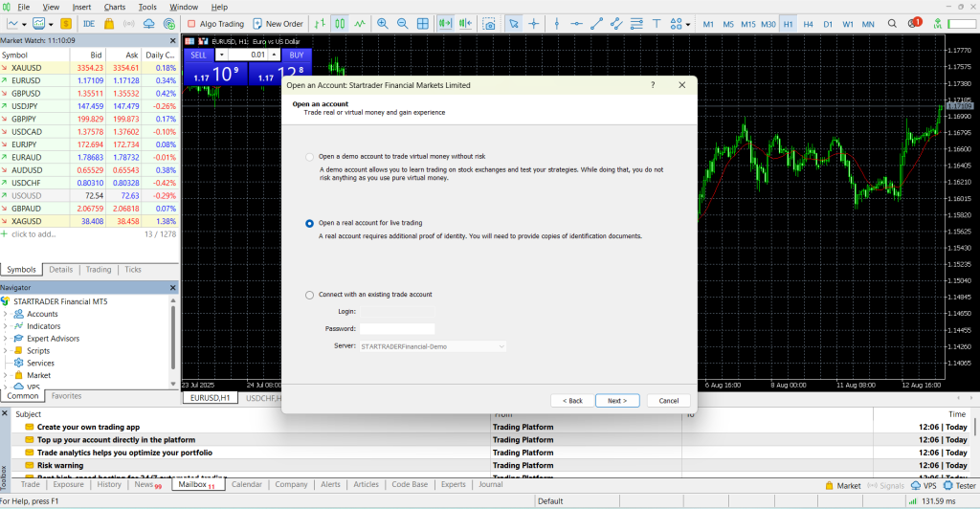Select the crosshair tool
Screen dimensions: 980x509
[534, 24]
